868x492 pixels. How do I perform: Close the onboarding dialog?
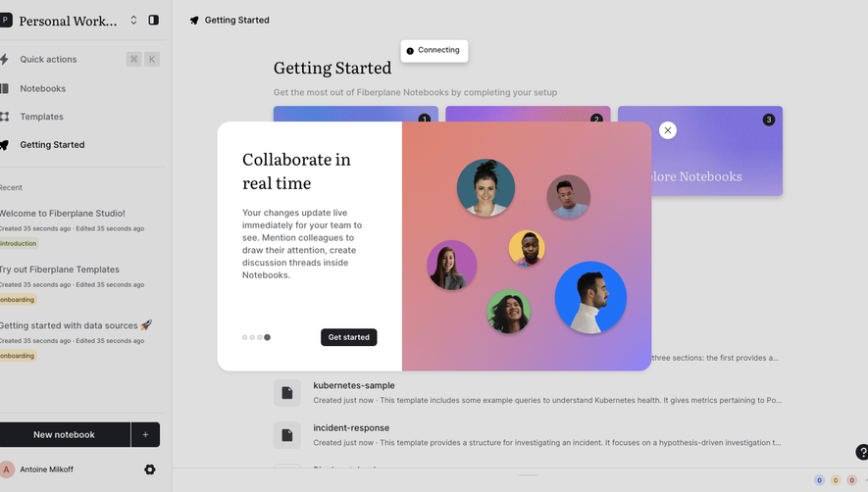(668, 130)
